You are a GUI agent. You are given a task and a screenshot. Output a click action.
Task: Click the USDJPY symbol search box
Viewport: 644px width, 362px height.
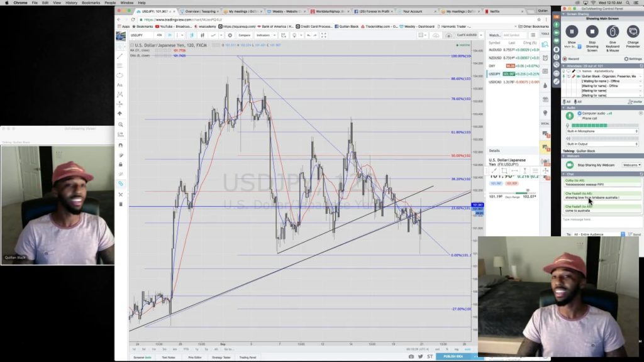point(142,35)
